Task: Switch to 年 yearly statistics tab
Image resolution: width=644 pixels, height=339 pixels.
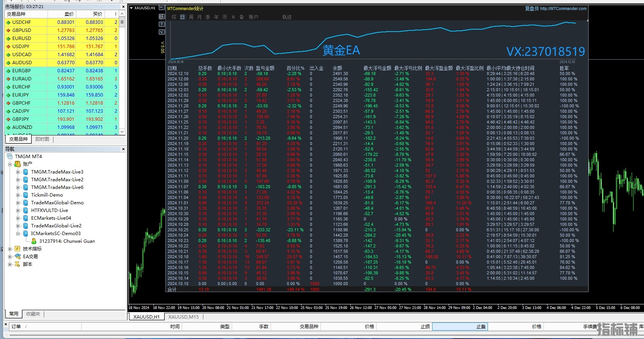Action: [x=216, y=17]
